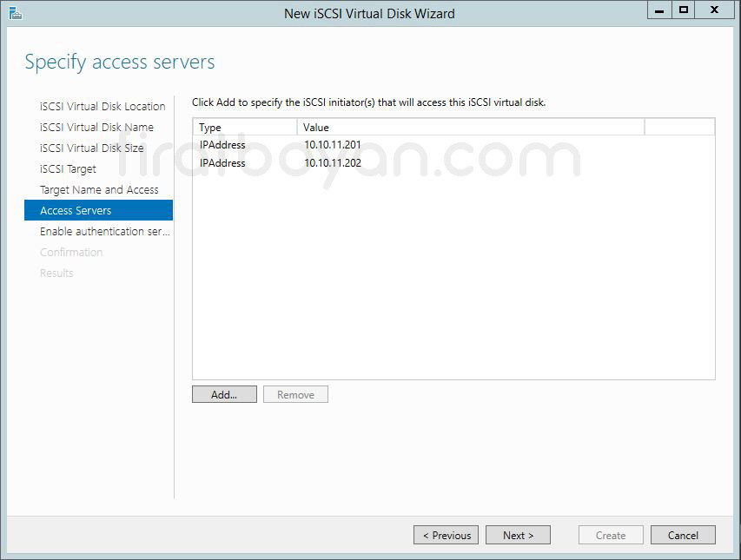Click the Type column header
This screenshot has height=560, width=741.
click(x=245, y=127)
